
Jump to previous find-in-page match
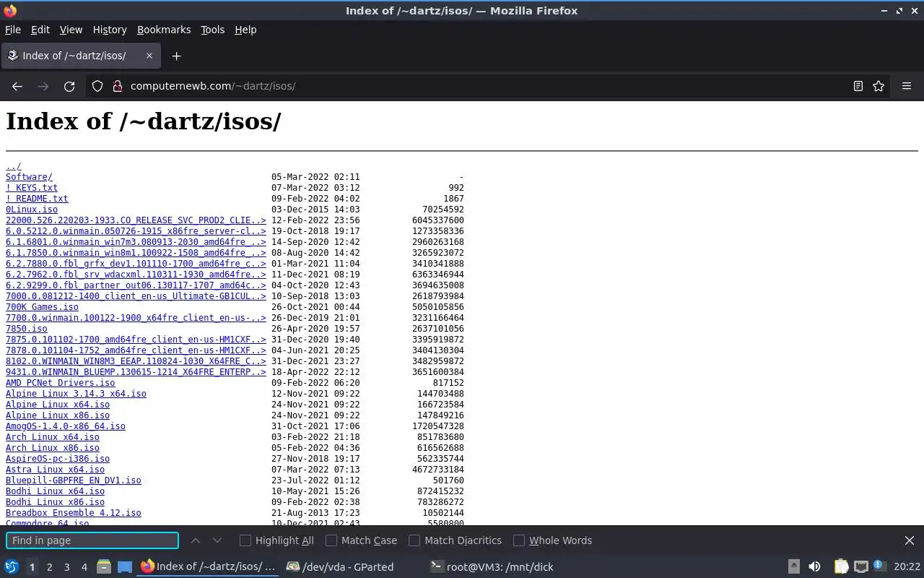[x=196, y=540]
